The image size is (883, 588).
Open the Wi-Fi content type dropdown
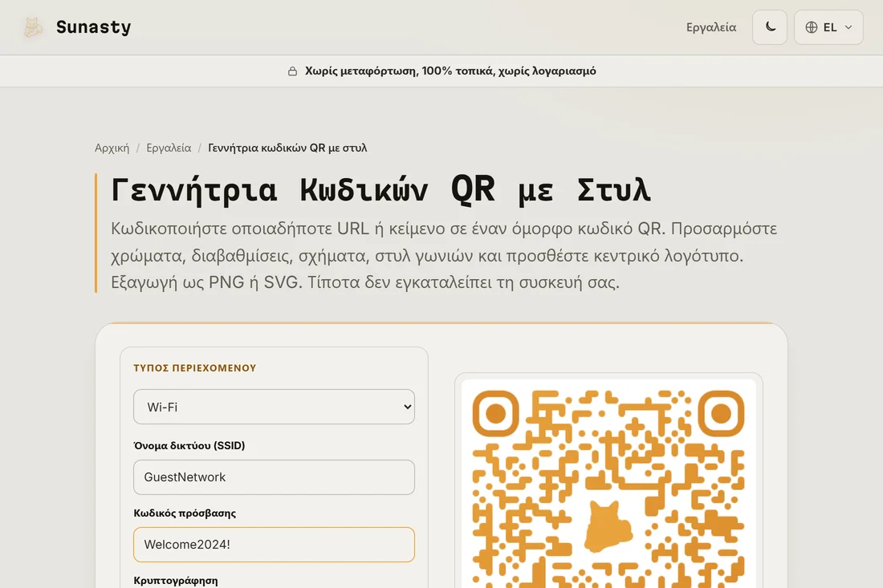(x=274, y=407)
